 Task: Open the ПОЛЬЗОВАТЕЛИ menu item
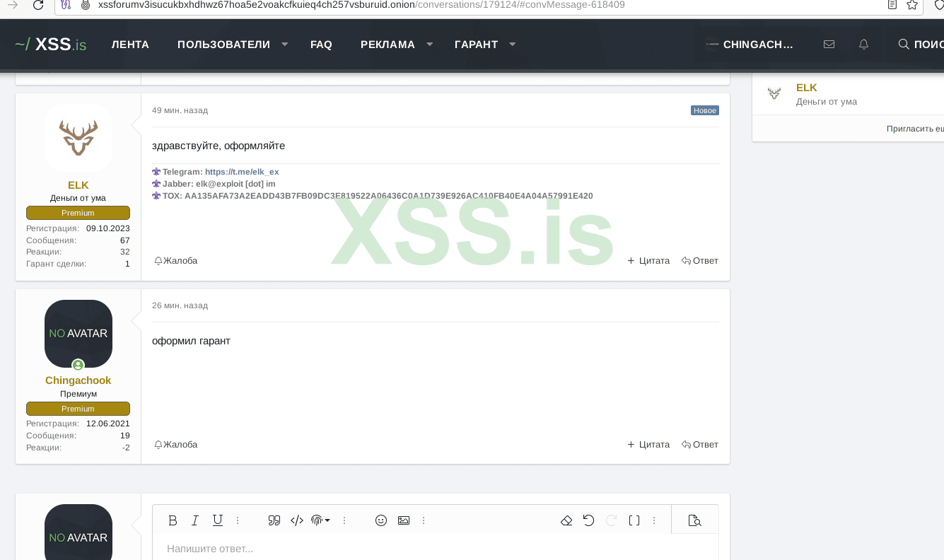[x=223, y=44]
